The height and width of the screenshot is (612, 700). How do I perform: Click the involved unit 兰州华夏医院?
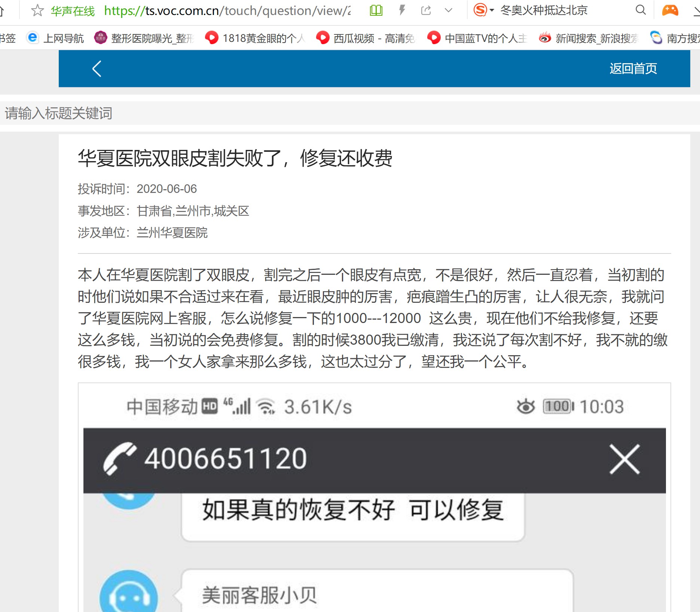(172, 233)
